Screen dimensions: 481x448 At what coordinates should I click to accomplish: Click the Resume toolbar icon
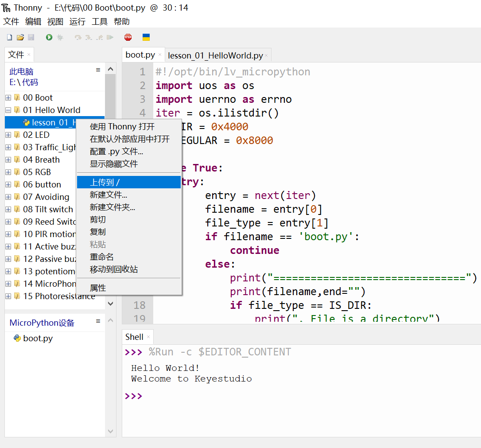(x=110, y=37)
